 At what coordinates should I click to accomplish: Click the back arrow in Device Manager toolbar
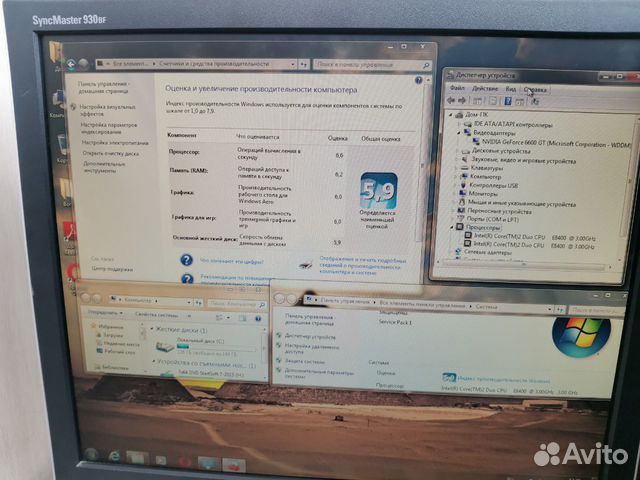[451, 100]
